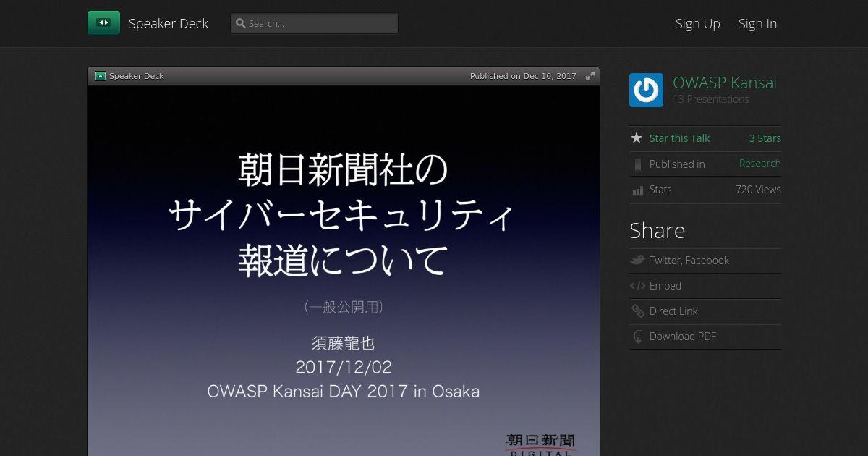
Task: Open the Sign Up page
Action: point(697,23)
